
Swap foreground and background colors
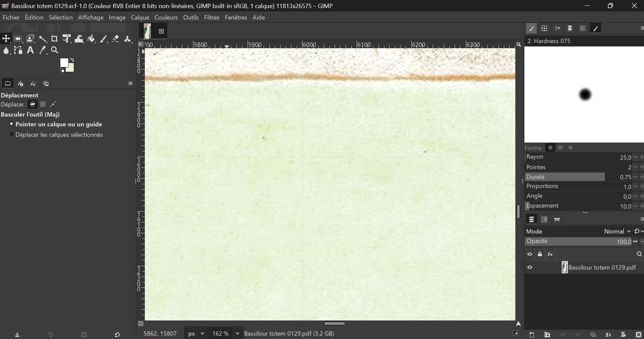coord(72,60)
